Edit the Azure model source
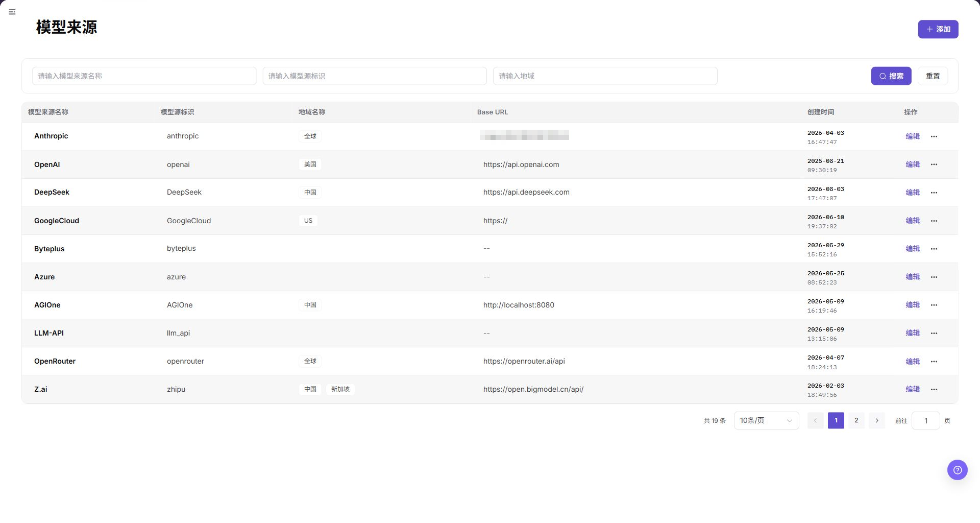 (912, 277)
